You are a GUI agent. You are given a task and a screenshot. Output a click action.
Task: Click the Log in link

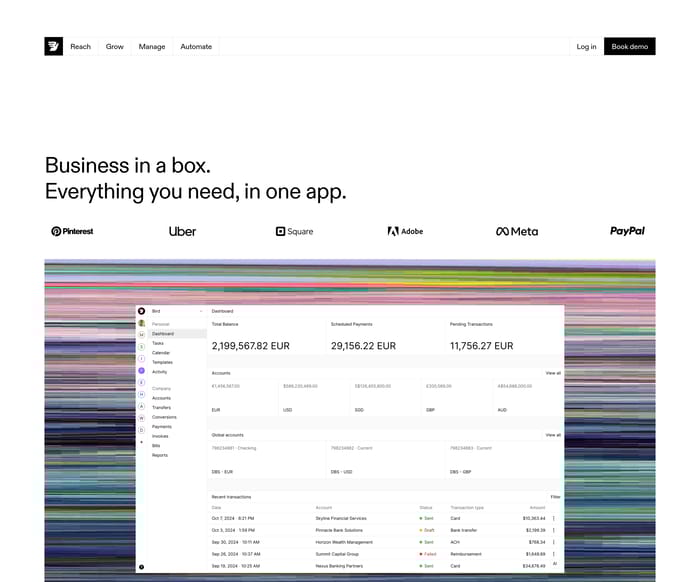586,46
